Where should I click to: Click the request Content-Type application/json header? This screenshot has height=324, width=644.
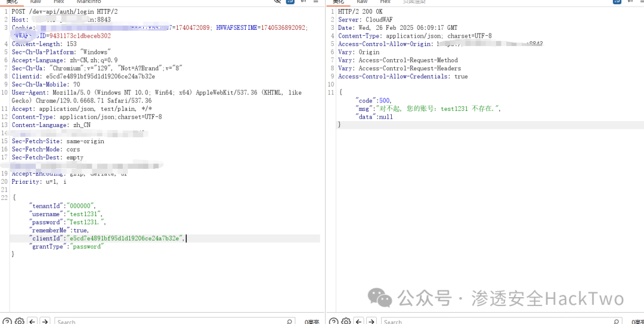point(86,117)
